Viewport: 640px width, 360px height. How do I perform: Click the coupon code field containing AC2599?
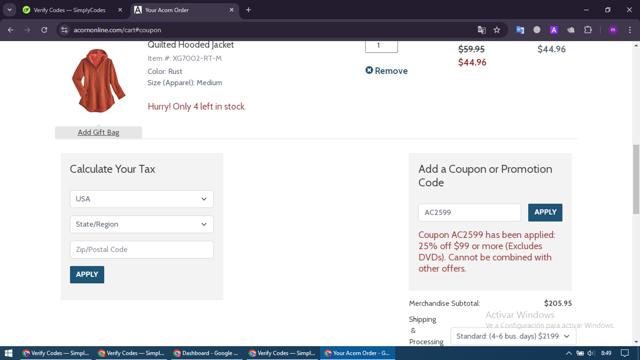click(469, 212)
